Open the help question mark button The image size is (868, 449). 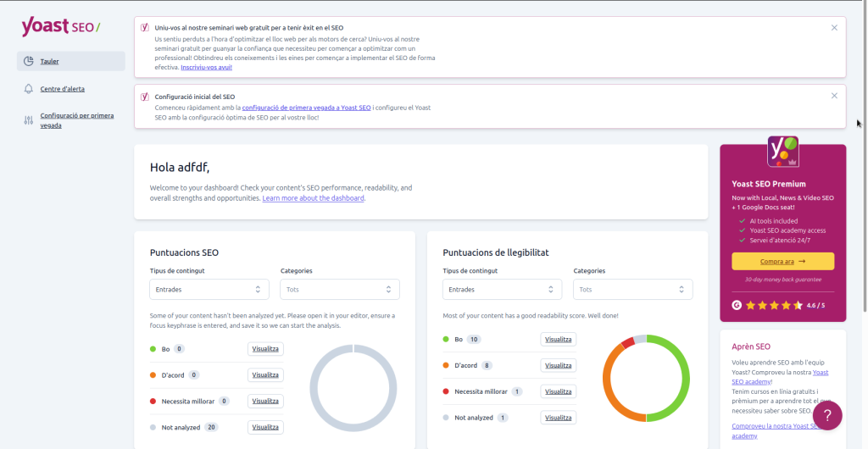[826, 415]
